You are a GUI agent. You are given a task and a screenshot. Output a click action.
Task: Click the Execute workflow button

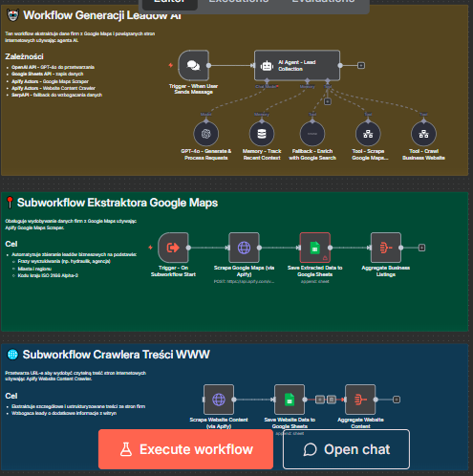click(x=185, y=449)
